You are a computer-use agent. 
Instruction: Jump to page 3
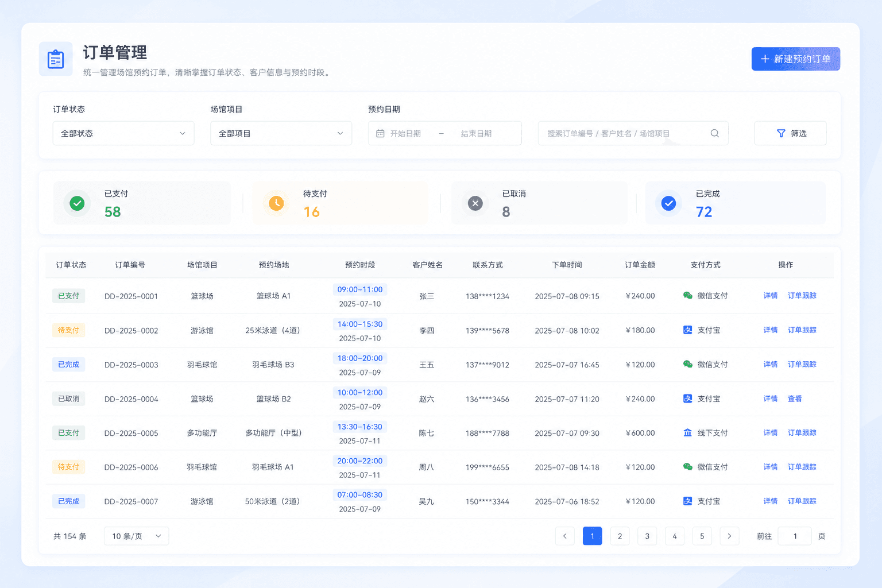(x=647, y=536)
